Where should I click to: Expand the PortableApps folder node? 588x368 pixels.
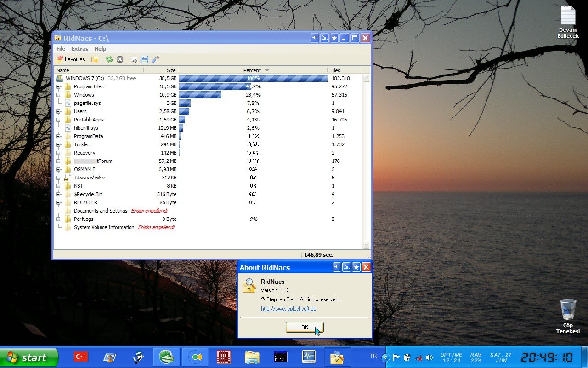58,120
